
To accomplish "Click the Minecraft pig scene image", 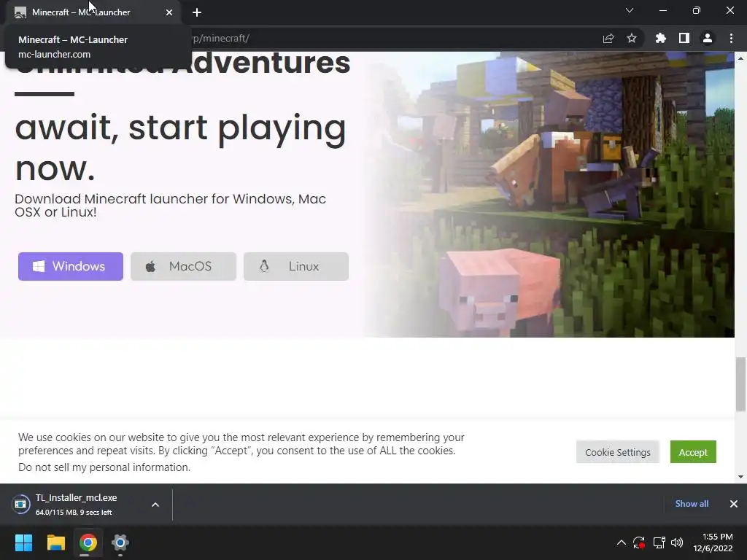I will [550, 195].
